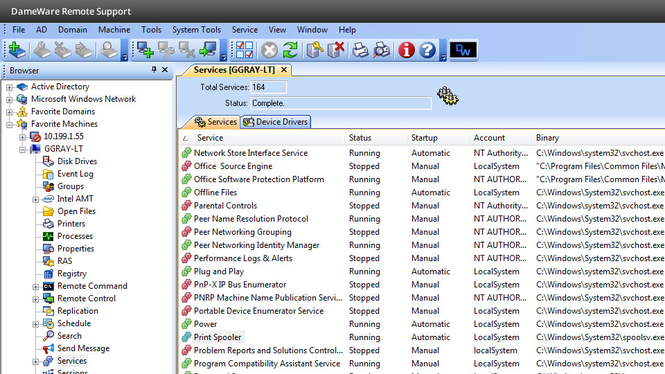
Task: Collapse the GGRAY-LT machine node
Action: point(22,150)
